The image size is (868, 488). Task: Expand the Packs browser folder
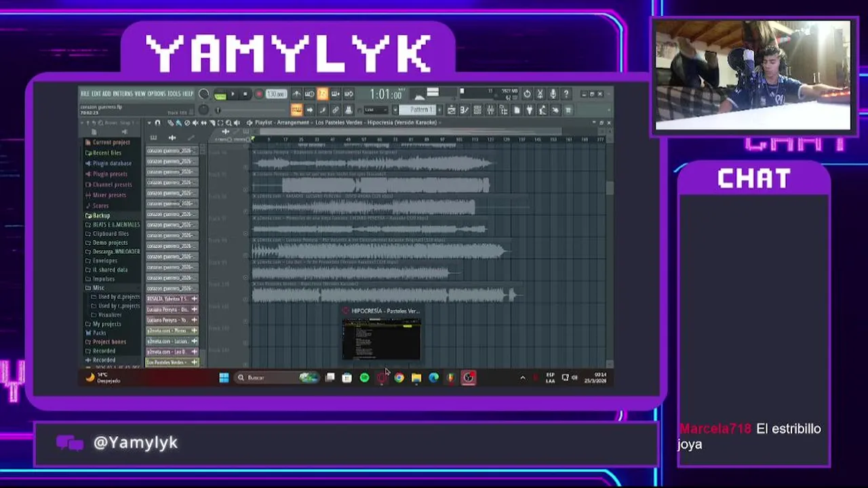(x=99, y=333)
